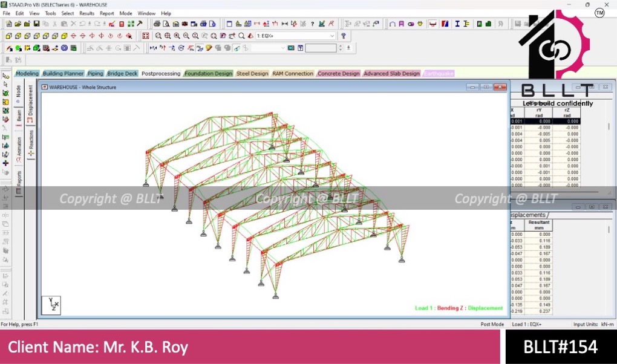Click the green building blocks icon
This screenshot has height=364, width=617.
coord(488,24)
